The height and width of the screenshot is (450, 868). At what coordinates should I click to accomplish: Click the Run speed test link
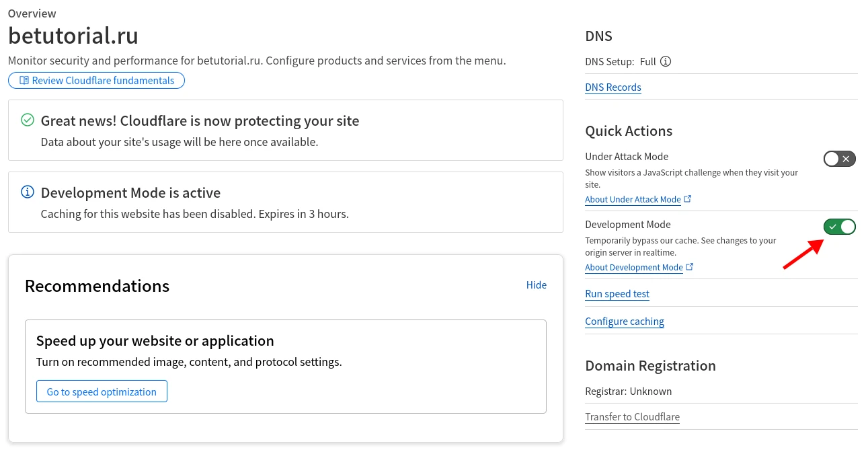tap(617, 294)
